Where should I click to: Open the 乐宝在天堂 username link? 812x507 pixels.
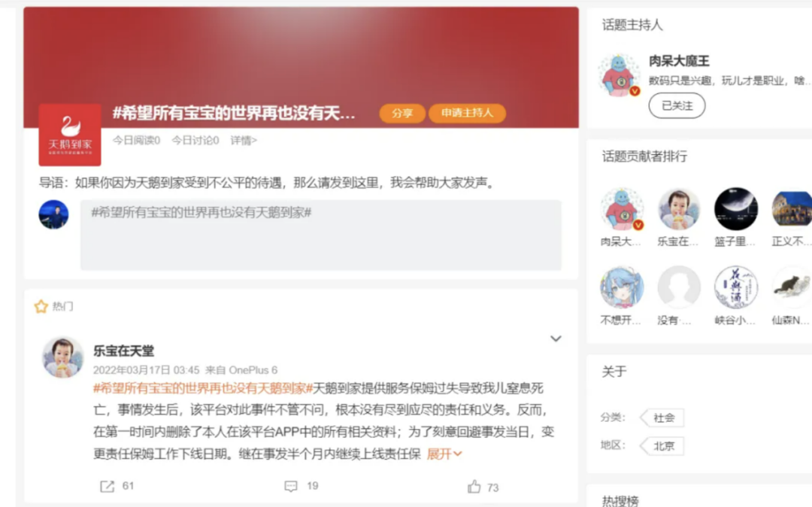(x=124, y=351)
